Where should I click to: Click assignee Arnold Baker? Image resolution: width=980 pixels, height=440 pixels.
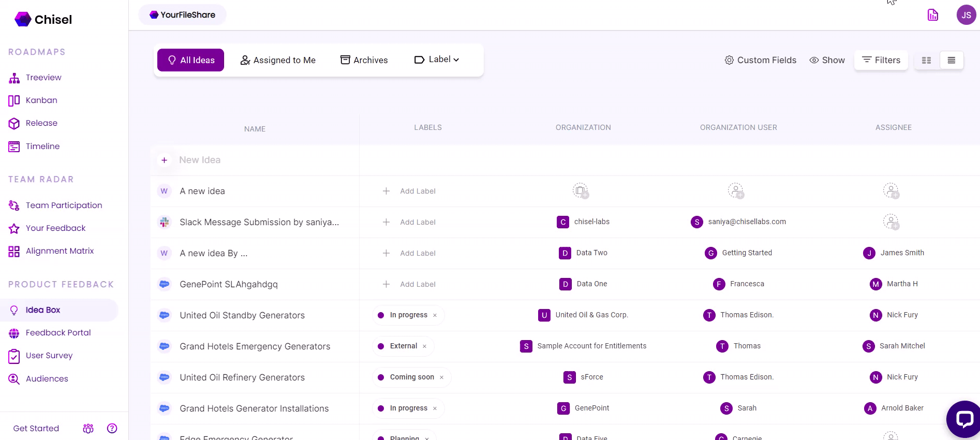(894, 408)
